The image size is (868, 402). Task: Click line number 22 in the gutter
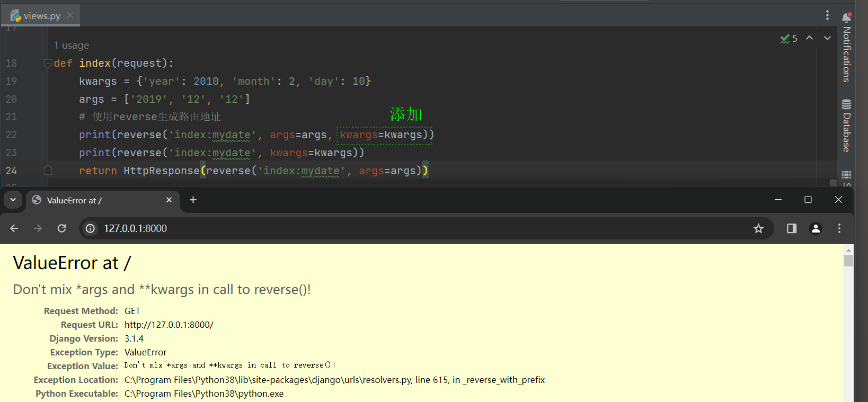11,135
